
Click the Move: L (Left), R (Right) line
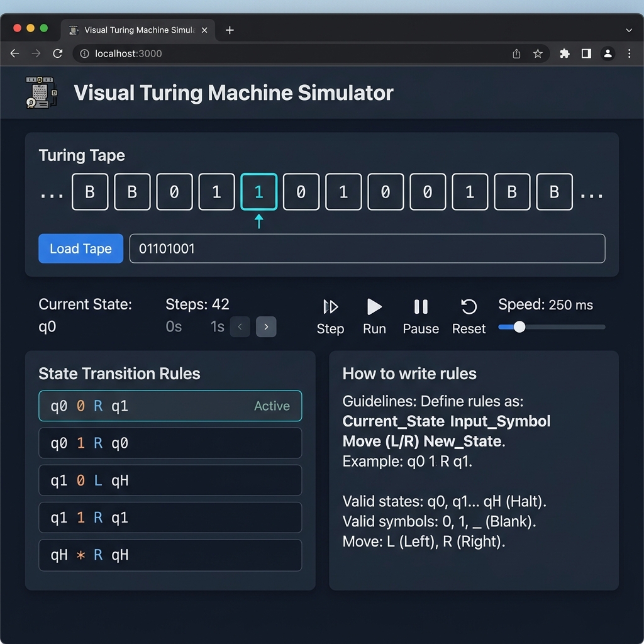pyautogui.click(x=423, y=541)
